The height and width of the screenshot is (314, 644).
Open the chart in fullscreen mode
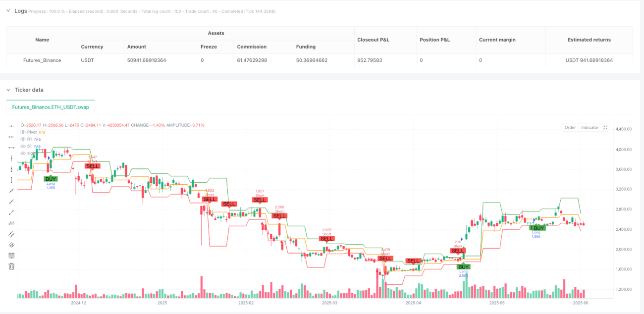point(605,127)
